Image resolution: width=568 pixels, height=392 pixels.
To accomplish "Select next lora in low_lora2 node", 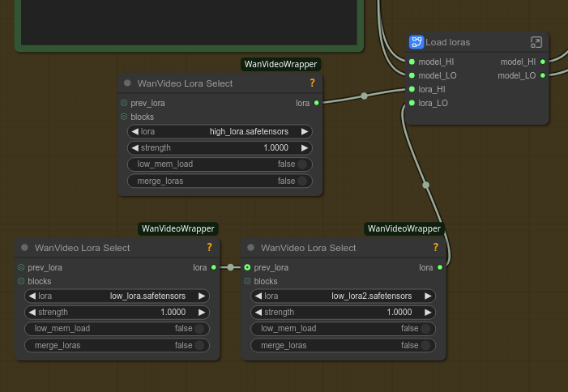I will coord(428,296).
